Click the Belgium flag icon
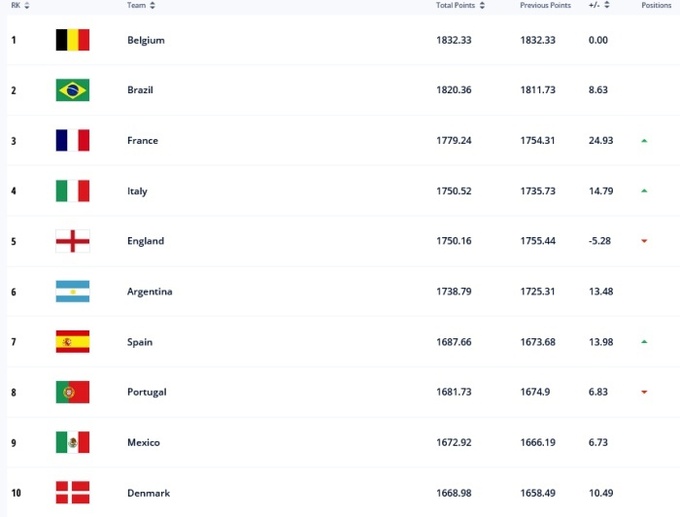 [72, 40]
